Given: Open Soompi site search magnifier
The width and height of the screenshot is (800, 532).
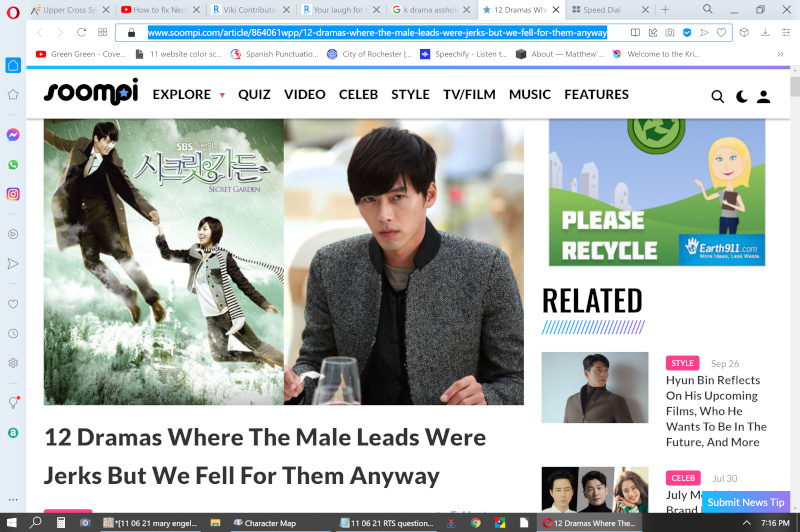Looking at the screenshot, I should [x=717, y=96].
